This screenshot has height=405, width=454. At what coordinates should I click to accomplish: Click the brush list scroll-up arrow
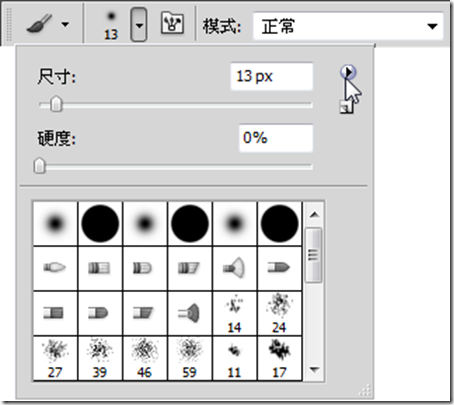point(314,215)
